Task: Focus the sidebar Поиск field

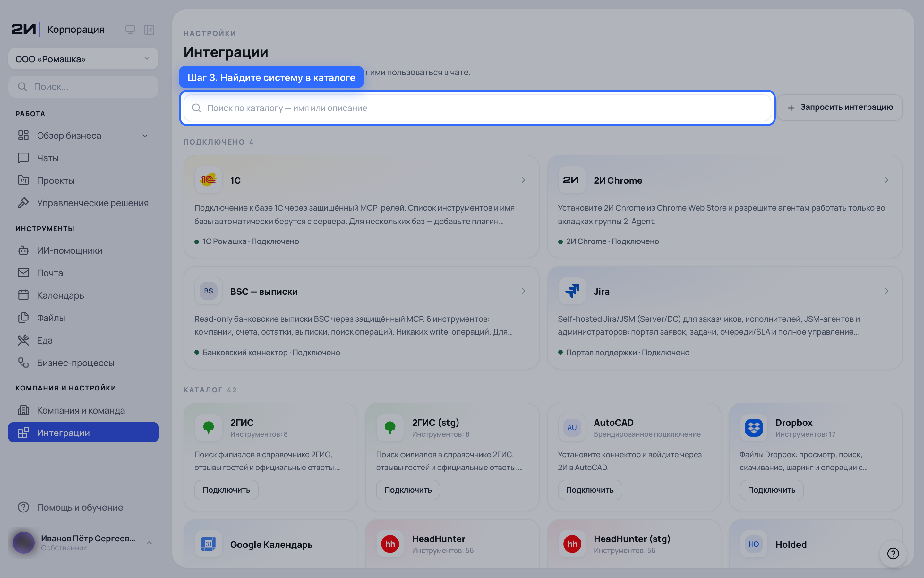Action: 83,87
